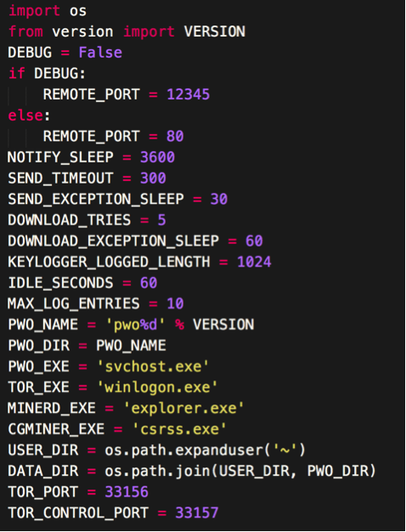Screen dimensions: 406x532
Task: Click the False value of DEBUG
Action: (x=100, y=53)
